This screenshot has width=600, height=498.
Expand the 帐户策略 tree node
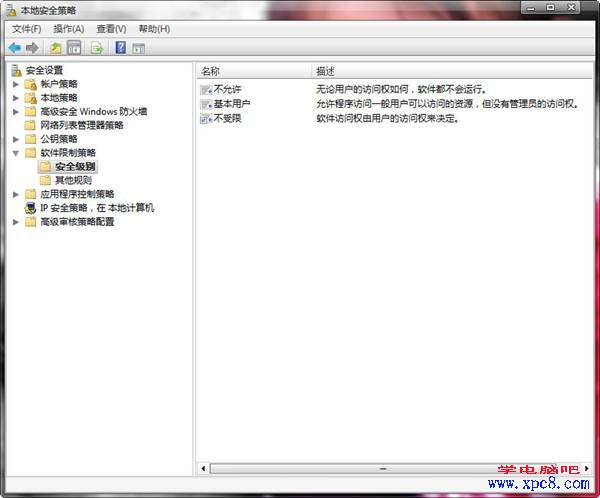click(x=16, y=84)
